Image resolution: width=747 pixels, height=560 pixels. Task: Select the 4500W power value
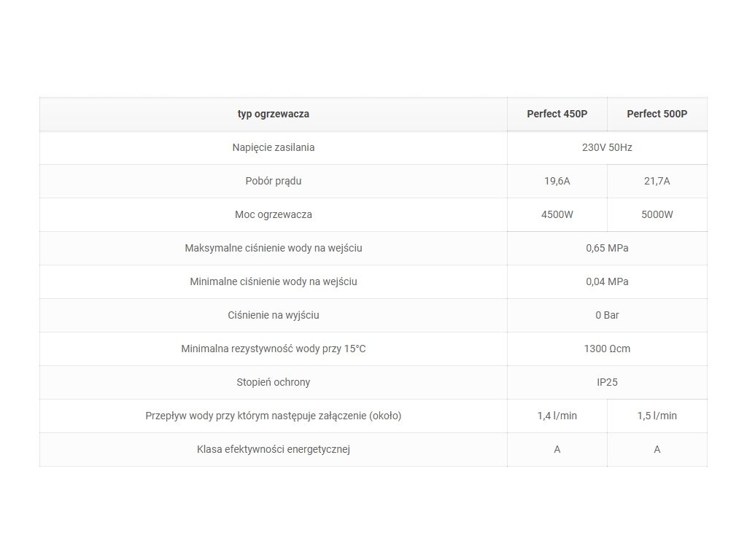click(557, 214)
